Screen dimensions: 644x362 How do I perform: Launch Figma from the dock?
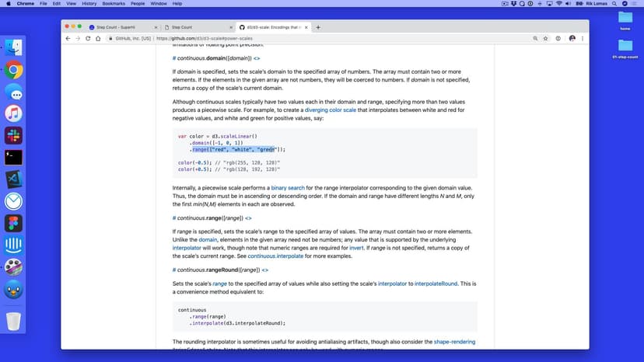tap(13, 223)
